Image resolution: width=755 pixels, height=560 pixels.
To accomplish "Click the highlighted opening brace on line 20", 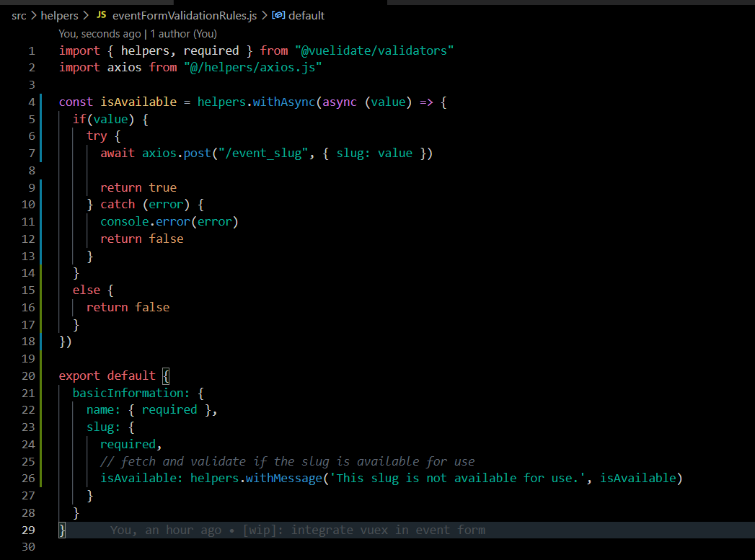I will pyautogui.click(x=166, y=375).
